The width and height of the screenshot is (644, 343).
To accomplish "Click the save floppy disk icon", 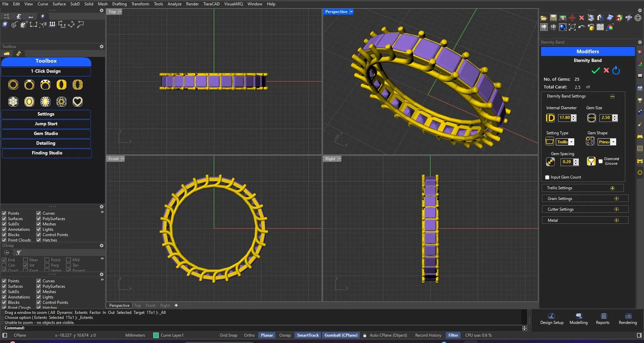I will click(553, 18).
